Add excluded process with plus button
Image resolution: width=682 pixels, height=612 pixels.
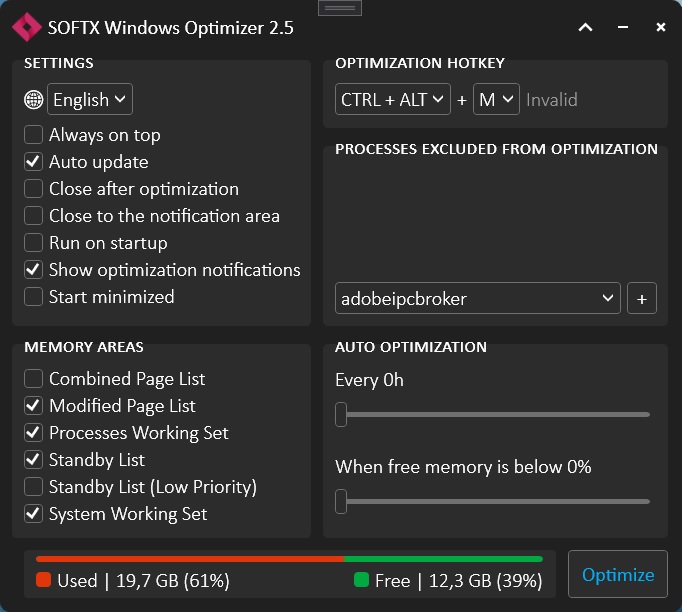coord(641,298)
